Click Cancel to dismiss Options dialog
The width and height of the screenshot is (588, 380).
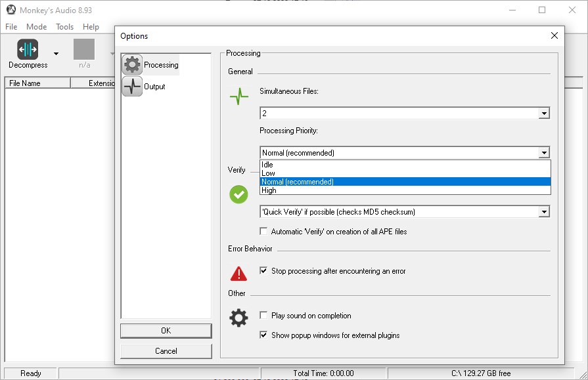click(166, 351)
